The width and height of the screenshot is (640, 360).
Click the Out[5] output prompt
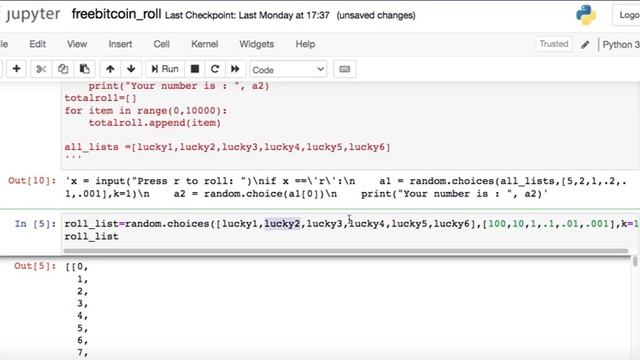click(x=35, y=266)
